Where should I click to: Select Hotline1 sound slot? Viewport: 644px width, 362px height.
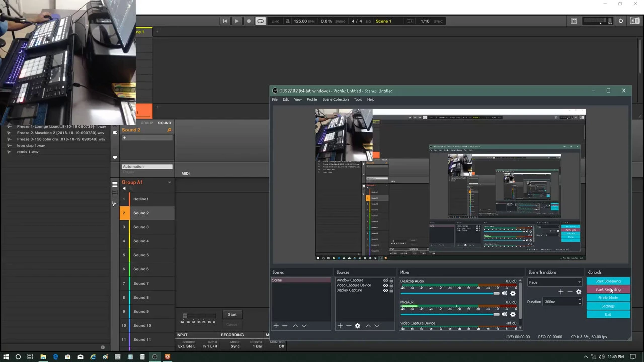(147, 199)
